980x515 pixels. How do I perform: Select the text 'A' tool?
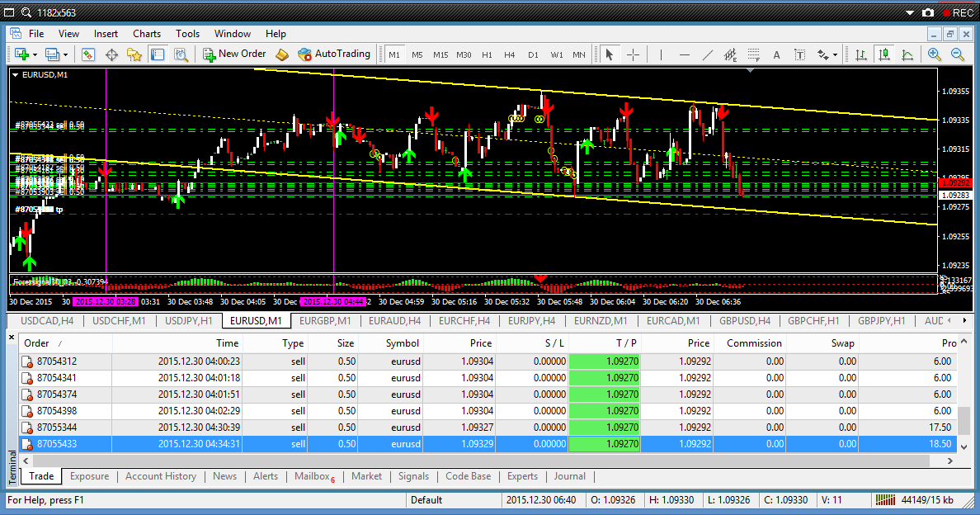(x=776, y=55)
